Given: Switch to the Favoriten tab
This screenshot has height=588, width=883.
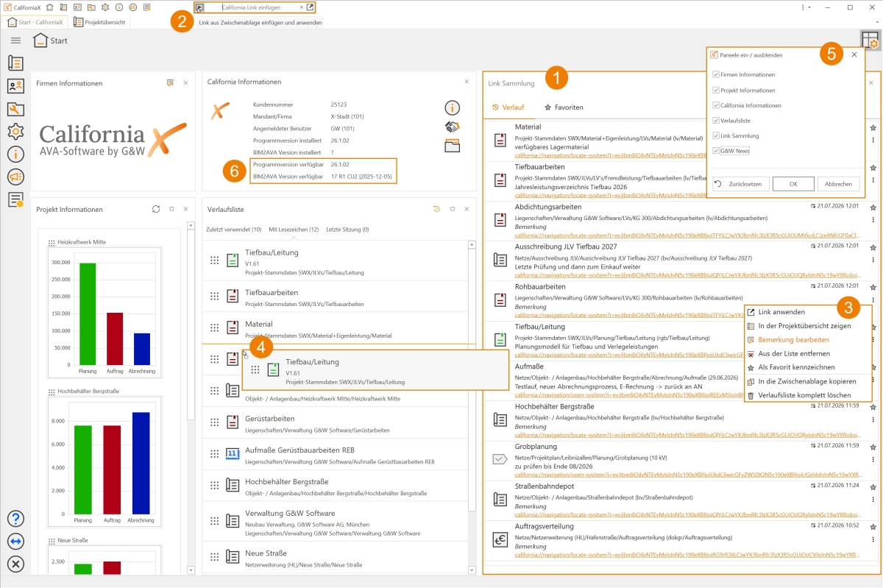Looking at the screenshot, I should pos(564,107).
